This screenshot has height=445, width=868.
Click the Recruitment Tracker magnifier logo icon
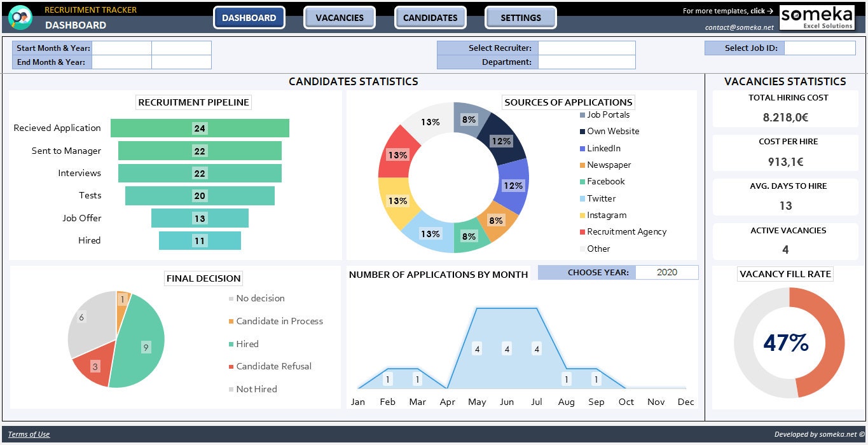tap(20, 17)
